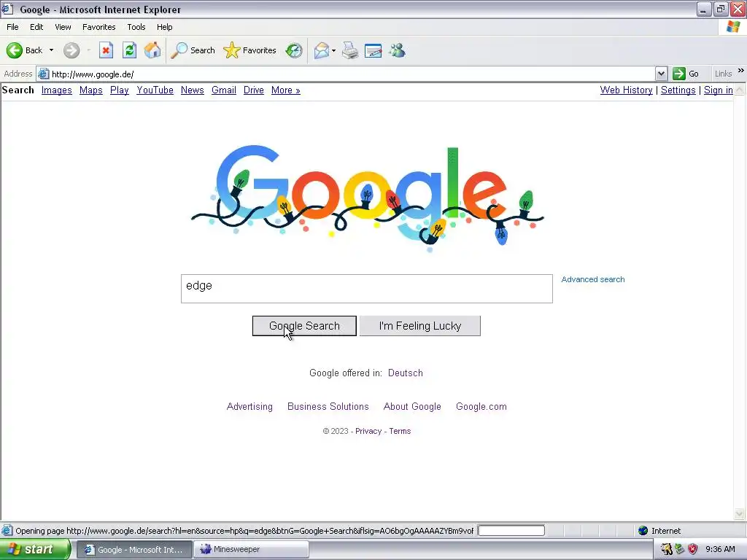Switch to Minesweeper in the taskbar
Viewport: 747px width, 560px height.
[x=251, y=550]
